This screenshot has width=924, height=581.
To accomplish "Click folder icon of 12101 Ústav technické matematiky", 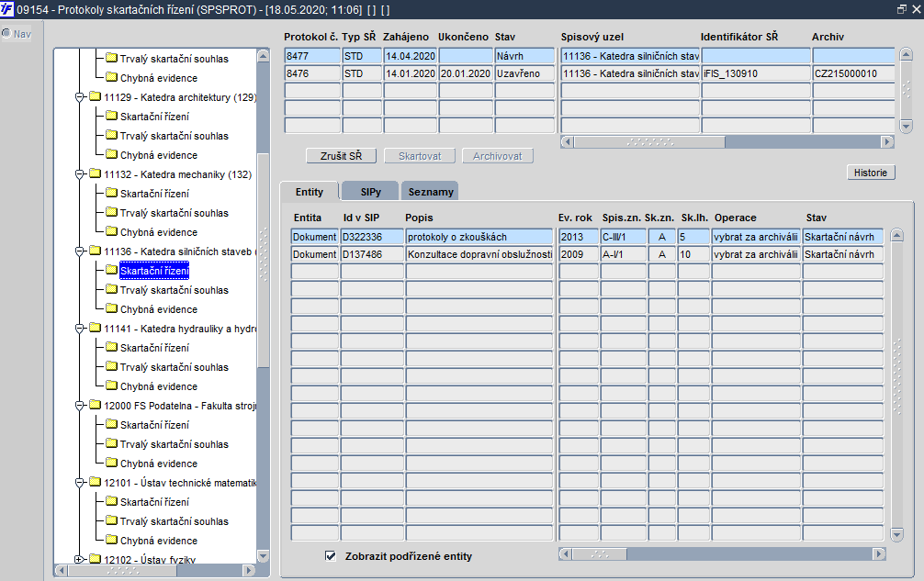I will (95, 483).
